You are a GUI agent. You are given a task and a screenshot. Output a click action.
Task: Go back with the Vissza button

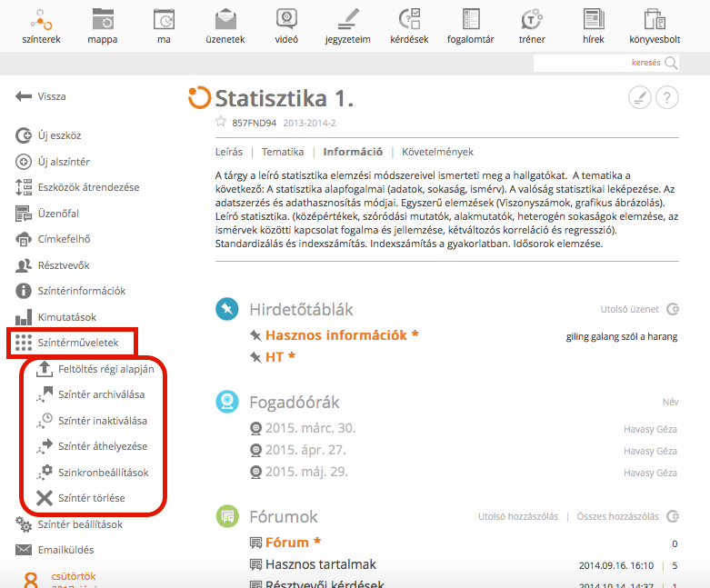coord(42,96)
